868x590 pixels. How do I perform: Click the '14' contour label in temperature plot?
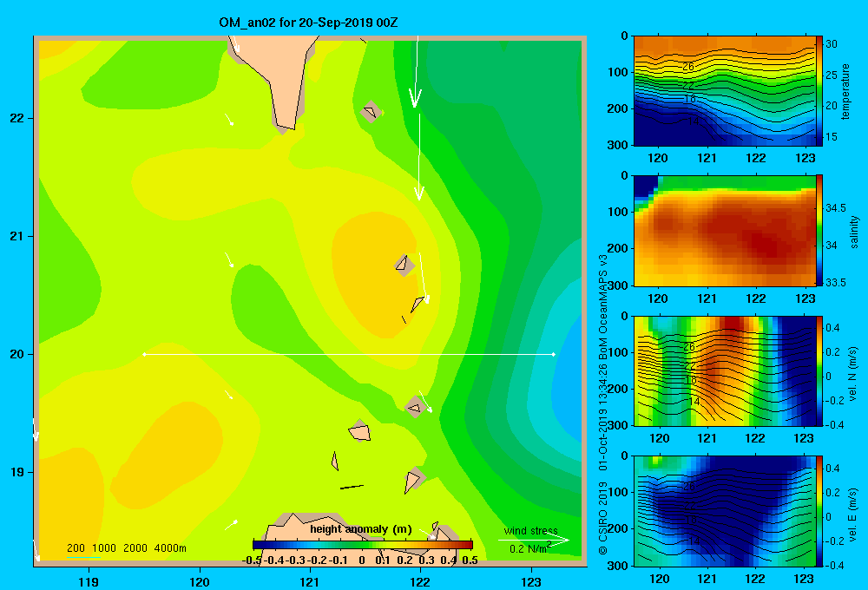click(693, 121)
